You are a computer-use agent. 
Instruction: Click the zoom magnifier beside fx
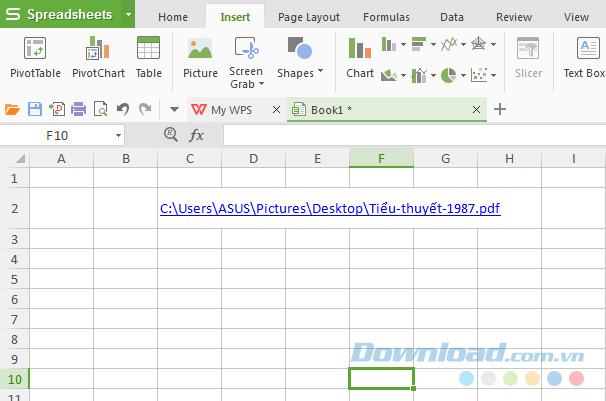171,135
